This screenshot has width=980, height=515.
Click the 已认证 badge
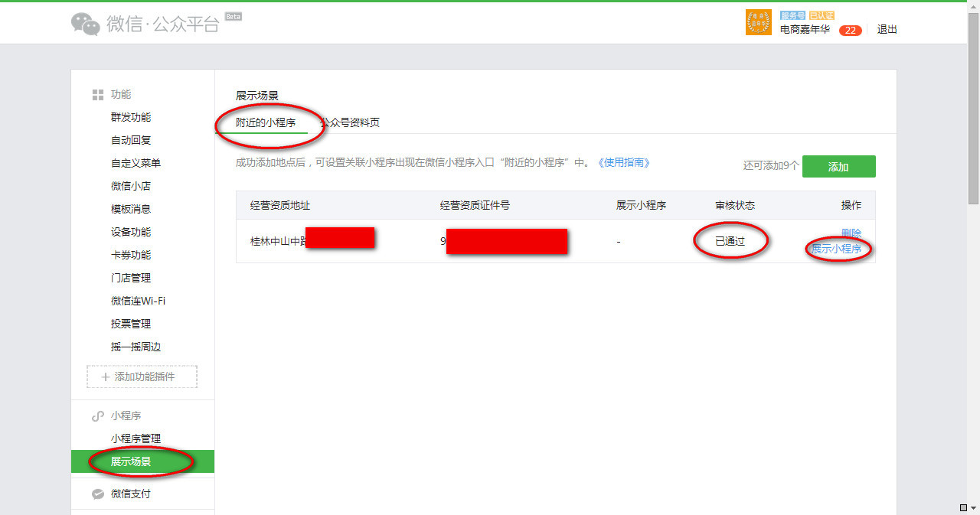point(822,15)
